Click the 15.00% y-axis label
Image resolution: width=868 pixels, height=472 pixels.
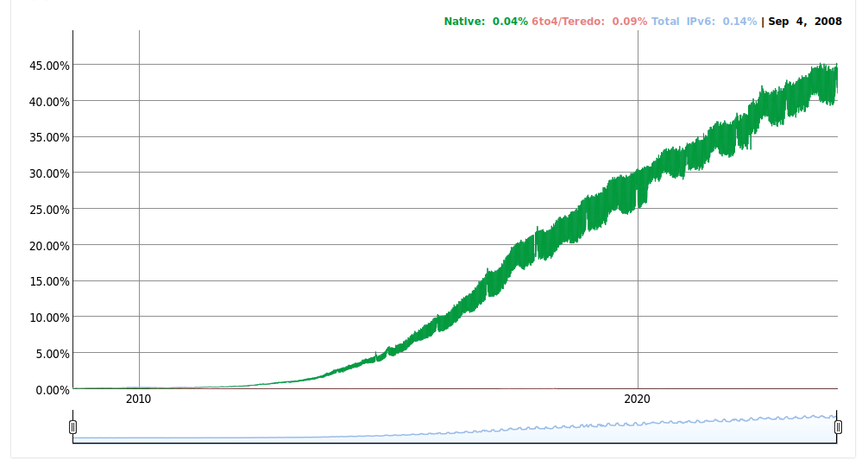point(49,281)
